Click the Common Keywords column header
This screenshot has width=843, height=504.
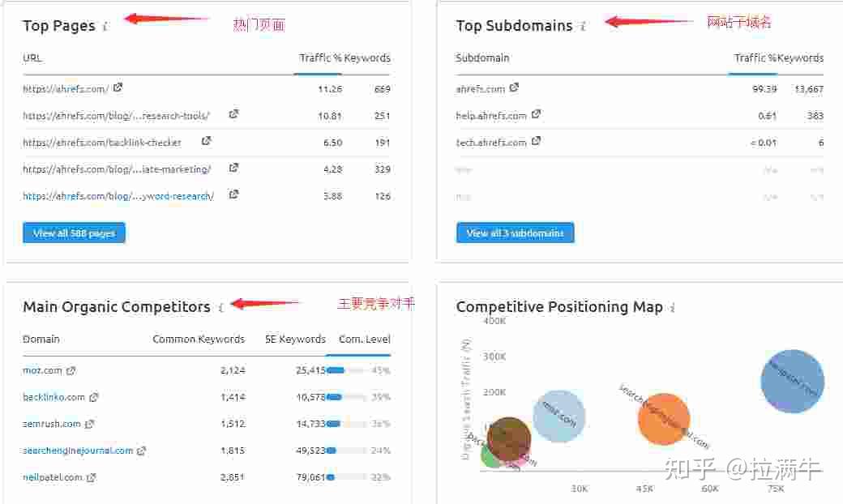[x=199, y=339]
